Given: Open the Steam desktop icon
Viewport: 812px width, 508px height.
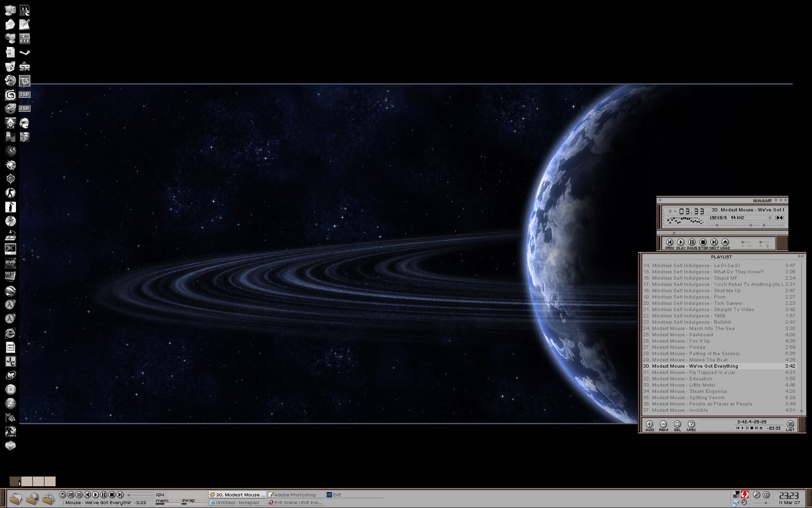Looking at the screenshot, I should [x=25, y=52].
